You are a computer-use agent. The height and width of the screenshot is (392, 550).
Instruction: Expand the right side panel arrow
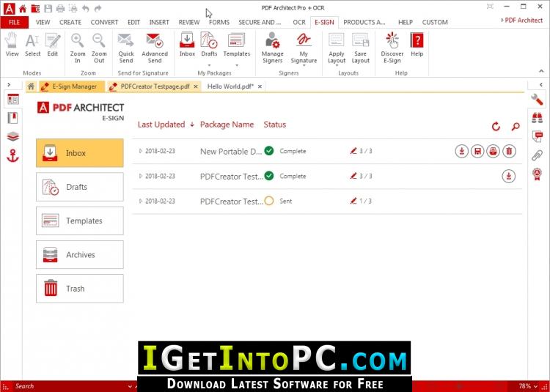tap(541, 85)
